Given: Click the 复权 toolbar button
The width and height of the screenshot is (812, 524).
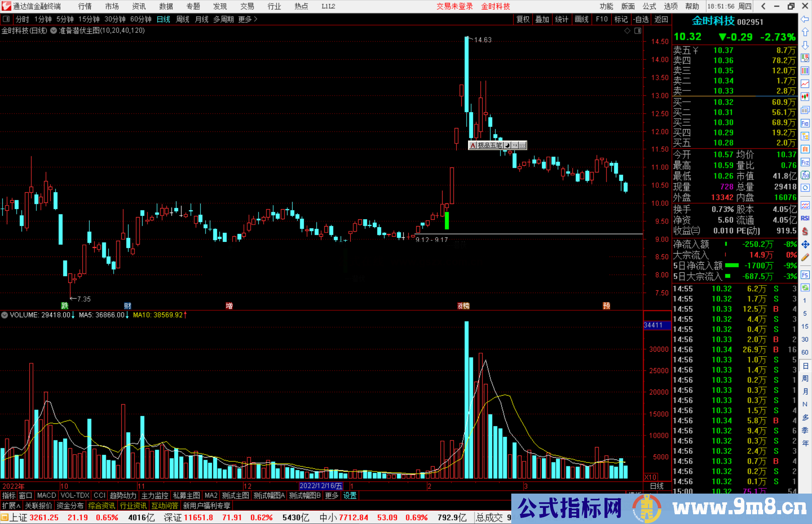Looking at the screenshot, I should (523, 19).
